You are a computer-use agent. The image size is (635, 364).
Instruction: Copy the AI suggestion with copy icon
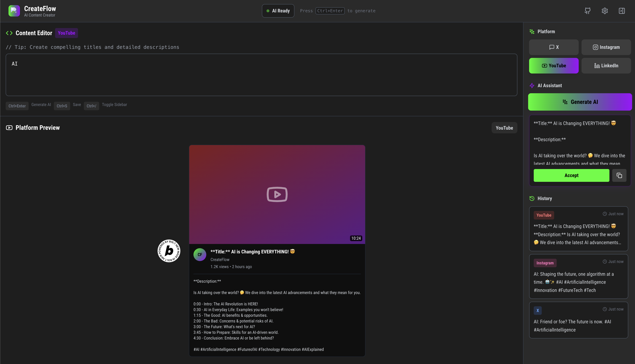pos(619,175)
